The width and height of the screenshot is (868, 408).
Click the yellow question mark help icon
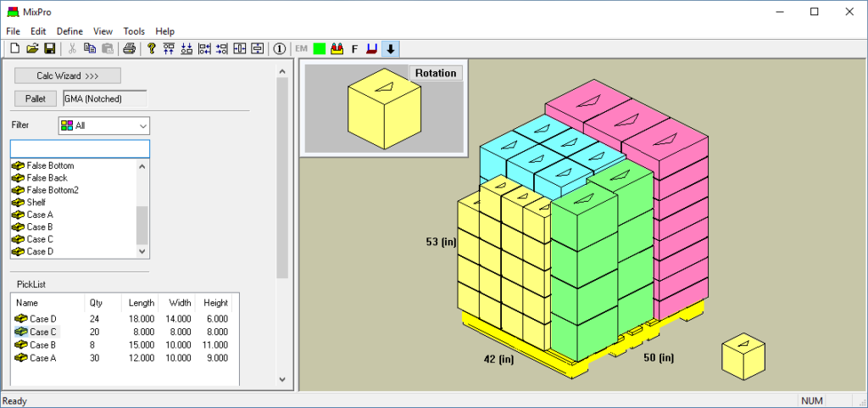[152, 48]
